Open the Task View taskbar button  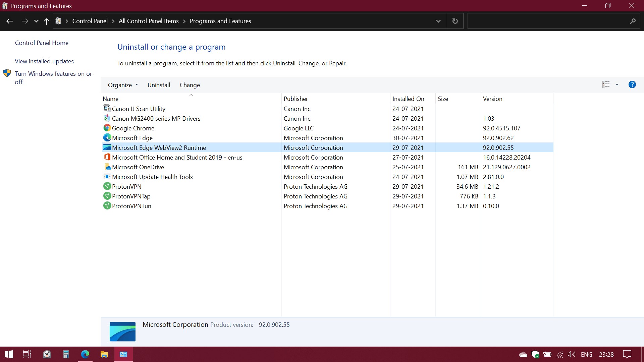pos(27,354)
